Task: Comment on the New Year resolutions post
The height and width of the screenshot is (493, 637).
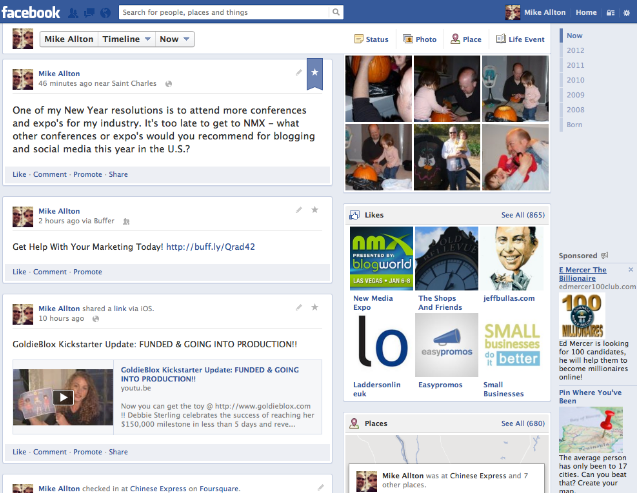Action: [50, 174]
